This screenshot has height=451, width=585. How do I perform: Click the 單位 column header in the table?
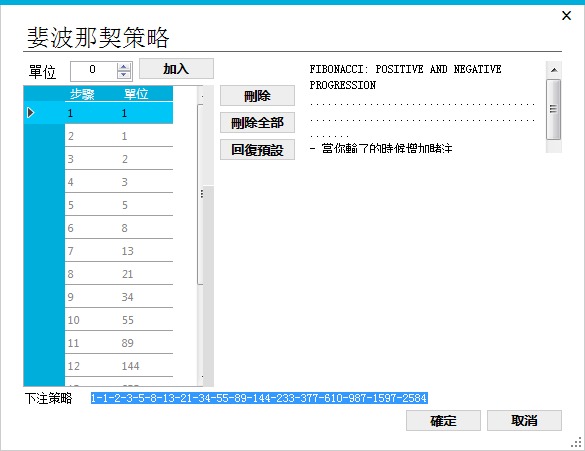pos(136,94)
